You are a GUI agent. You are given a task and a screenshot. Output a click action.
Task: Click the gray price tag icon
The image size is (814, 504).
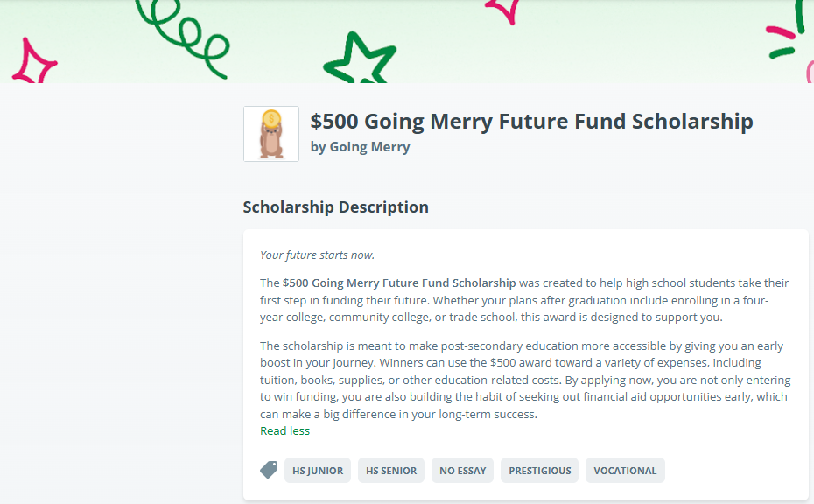click(269, 470)
